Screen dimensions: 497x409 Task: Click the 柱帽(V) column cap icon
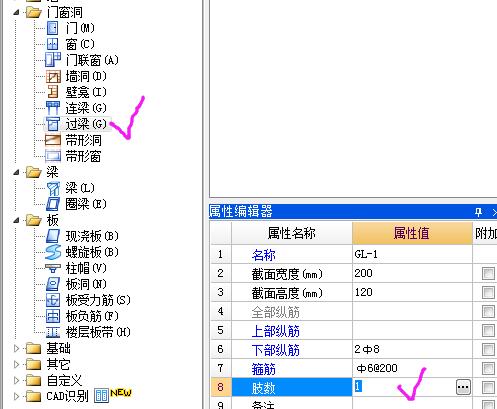[53, 268]
